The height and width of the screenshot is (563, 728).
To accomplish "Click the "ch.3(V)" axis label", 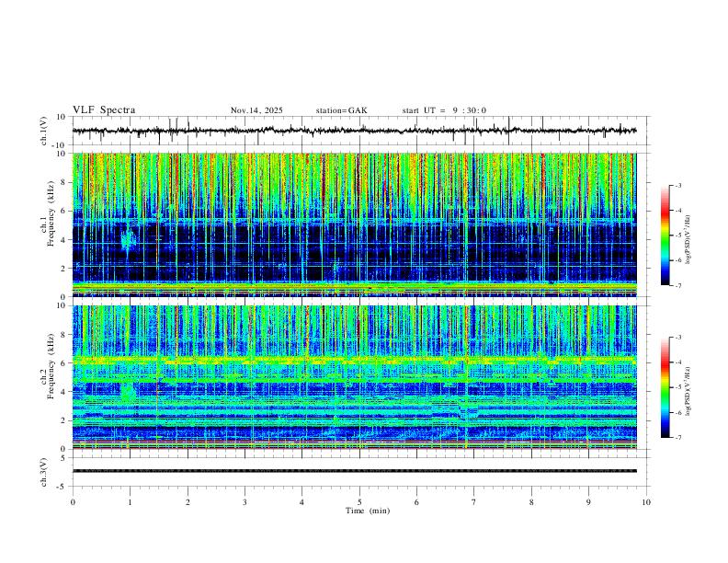I will [x=44, y=473].
